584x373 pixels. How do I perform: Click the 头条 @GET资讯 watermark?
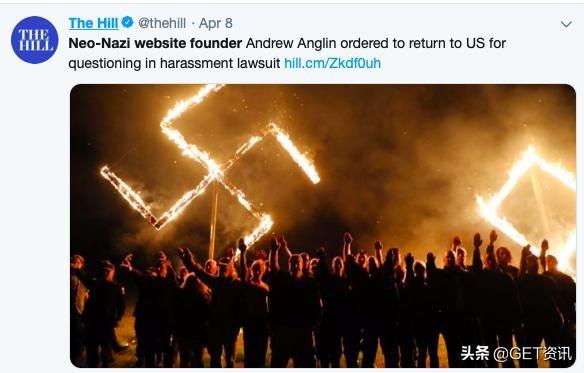516,353
